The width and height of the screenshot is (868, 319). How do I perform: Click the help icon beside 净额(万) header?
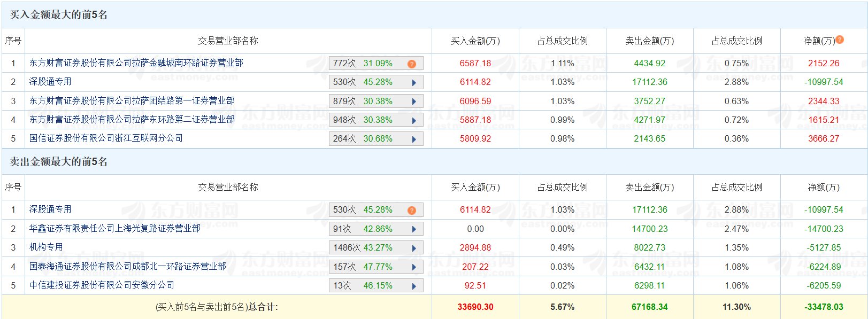840,40
